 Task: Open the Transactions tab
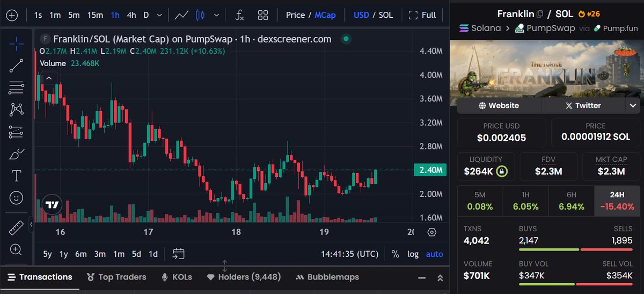[39, 277]
